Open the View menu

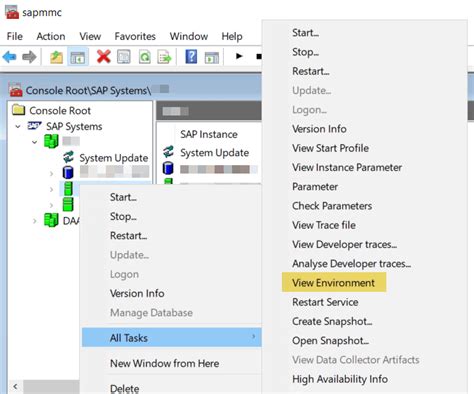coord(90,36)
